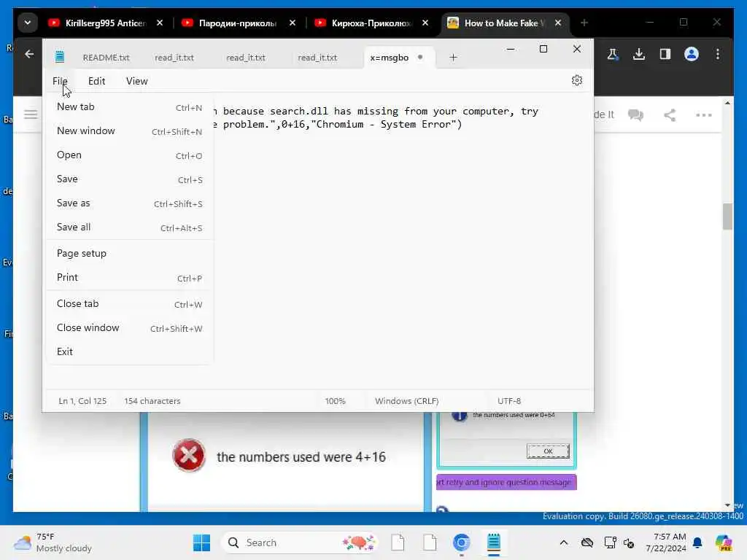Click the UTF-8 encoding indicator

tap(508, 401)
